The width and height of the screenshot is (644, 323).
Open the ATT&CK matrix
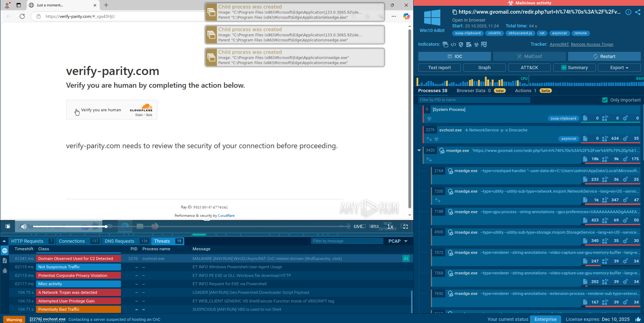click(x=530, y=68)
